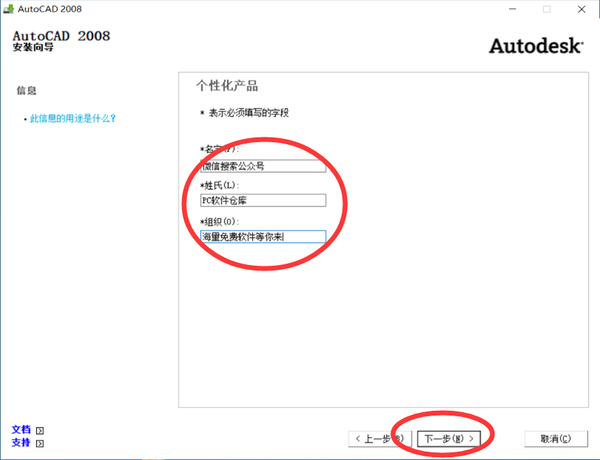The image size is (600, 460).
Task: Click the AutoCAD 2008 title bar icon
Action: (x=8, y=9)
